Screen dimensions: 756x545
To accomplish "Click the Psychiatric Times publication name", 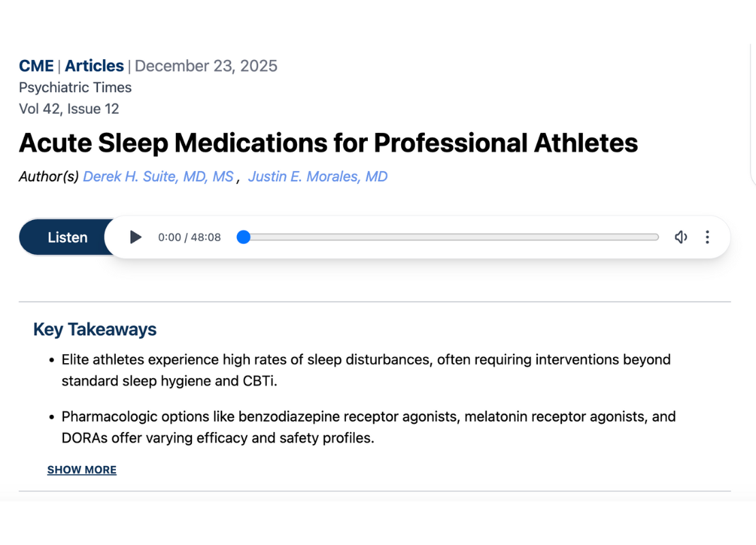I will 75,88.
